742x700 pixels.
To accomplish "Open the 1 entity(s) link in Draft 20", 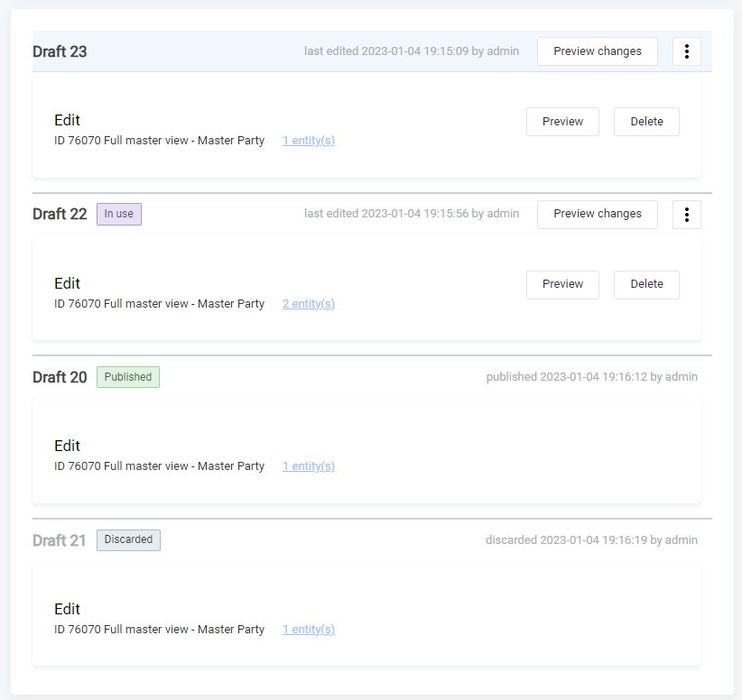I will tap(309, 466).
